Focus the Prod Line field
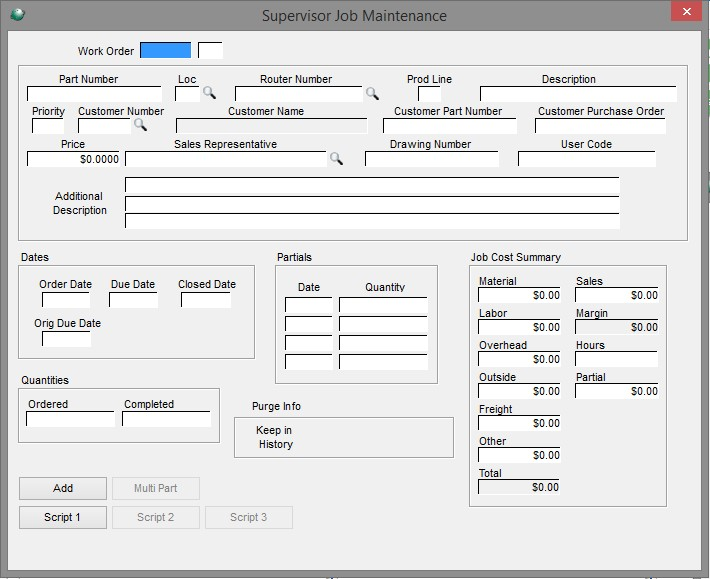The image size is (710, 579). 429,94
